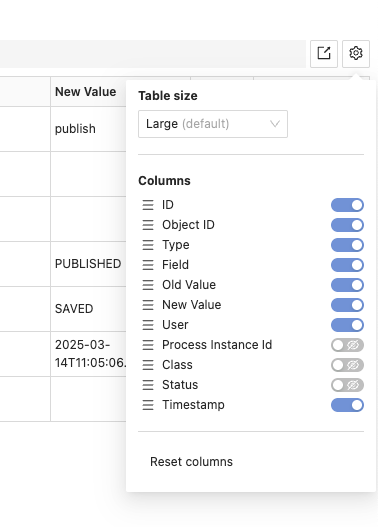Turn off the User column switch
378x527 pixels.
point(347,325)
